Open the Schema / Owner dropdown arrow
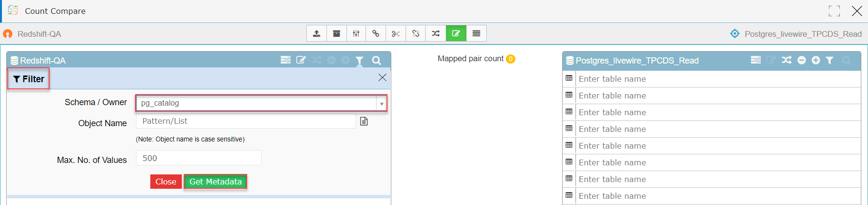 (x=381, y=103)
